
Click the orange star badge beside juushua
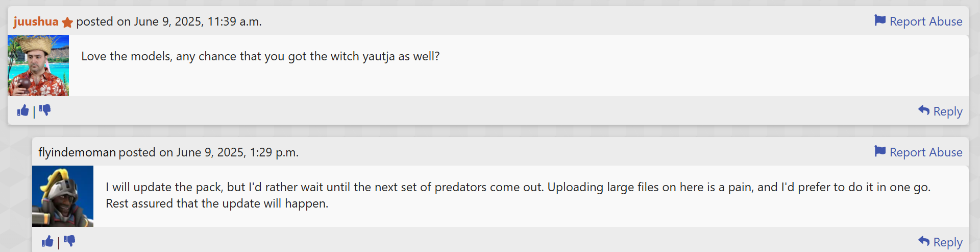pos(67,22)
